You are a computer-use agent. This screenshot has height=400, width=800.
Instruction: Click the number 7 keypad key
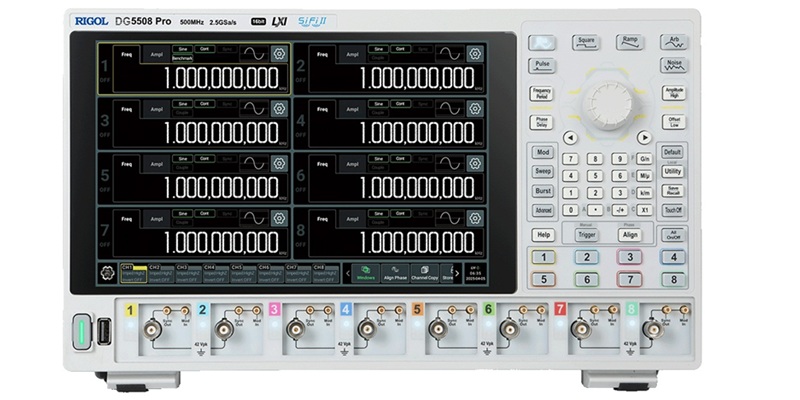(570, 159)
